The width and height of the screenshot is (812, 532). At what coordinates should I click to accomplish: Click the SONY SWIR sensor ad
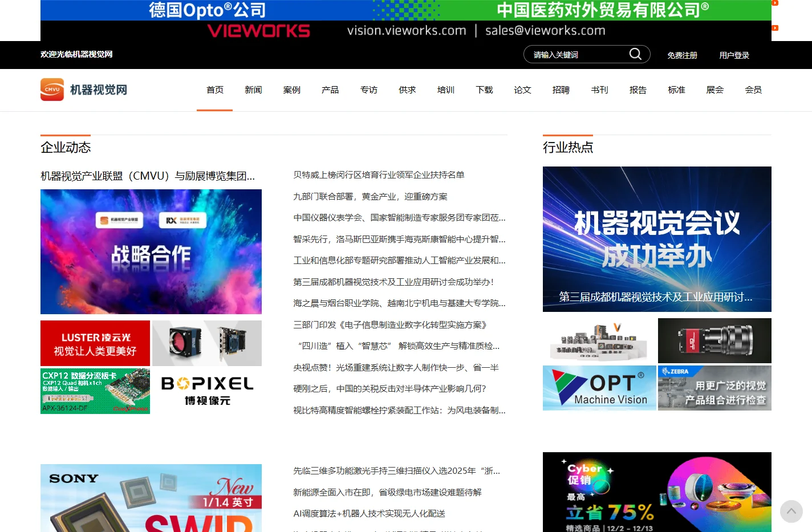tap(151, 498)
